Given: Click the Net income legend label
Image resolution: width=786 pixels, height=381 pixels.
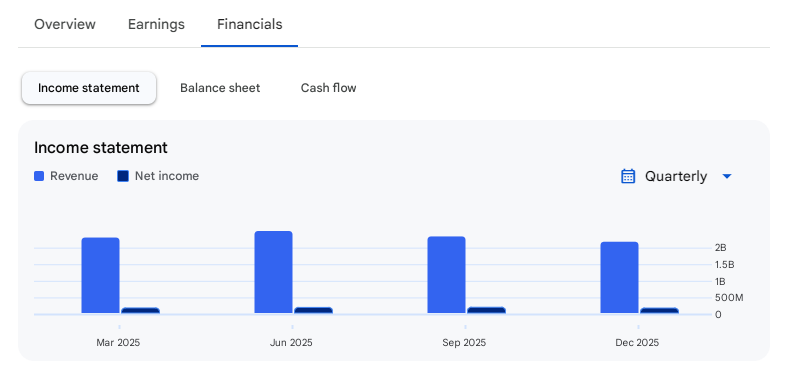Looking at the screenshot, I should [x=167, y=176].
